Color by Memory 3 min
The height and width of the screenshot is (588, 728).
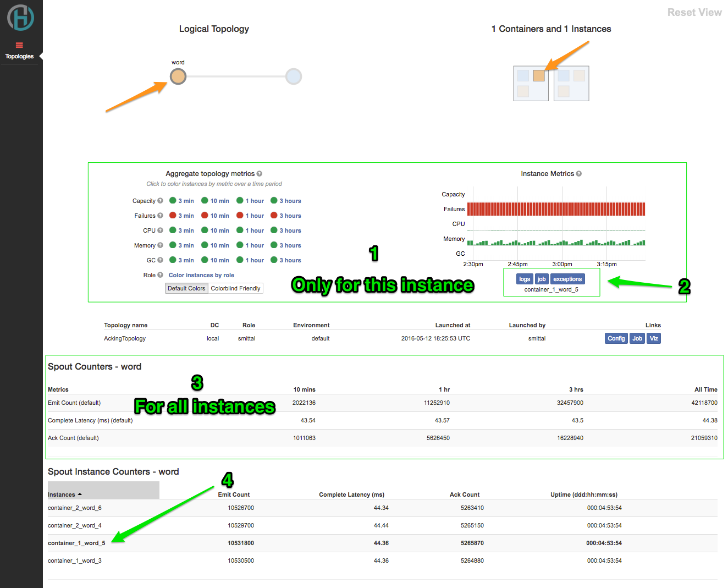click(181, 245)
